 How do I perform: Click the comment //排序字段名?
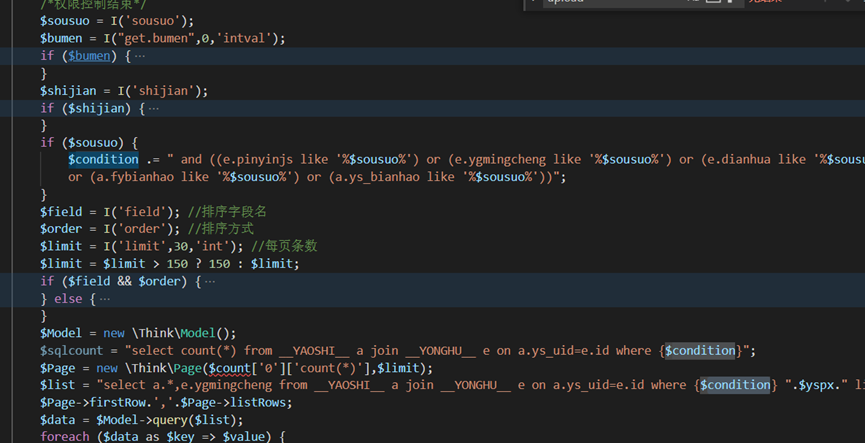(227, 212)
